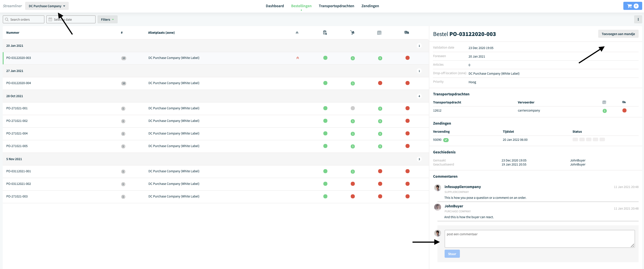Open the DC Purchase Company dropdown
Viewport: 644px width, 269px height.
tap(47, 6)
